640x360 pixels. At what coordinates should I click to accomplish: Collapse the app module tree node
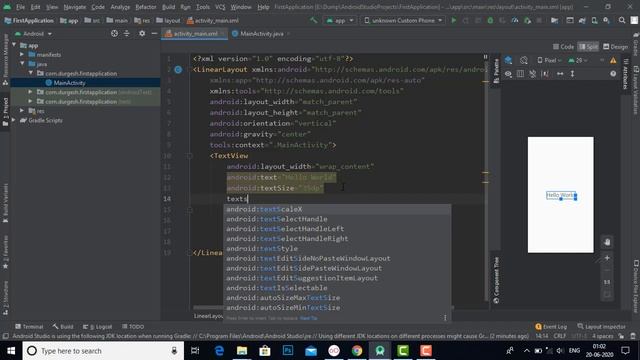coord(15,45)
